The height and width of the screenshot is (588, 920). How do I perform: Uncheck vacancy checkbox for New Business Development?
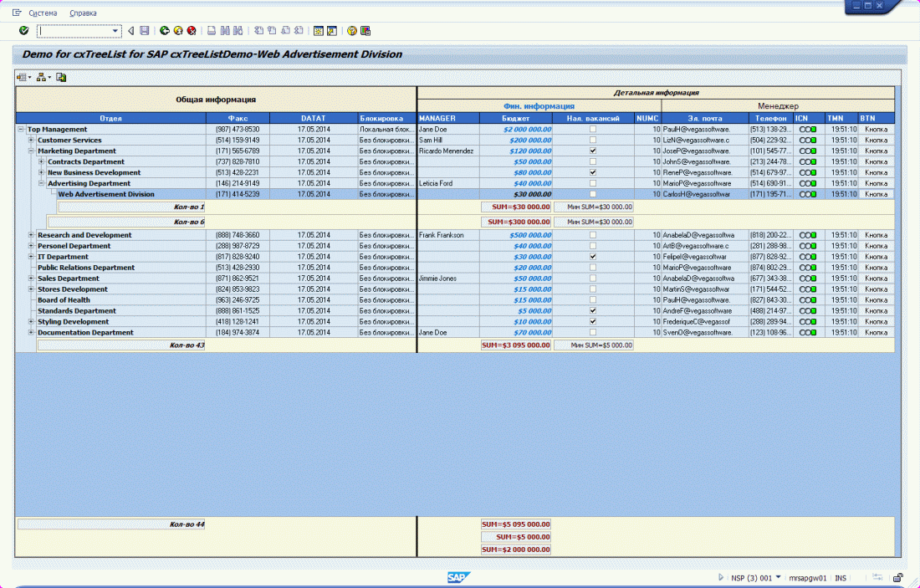click(x=593, y=172)
